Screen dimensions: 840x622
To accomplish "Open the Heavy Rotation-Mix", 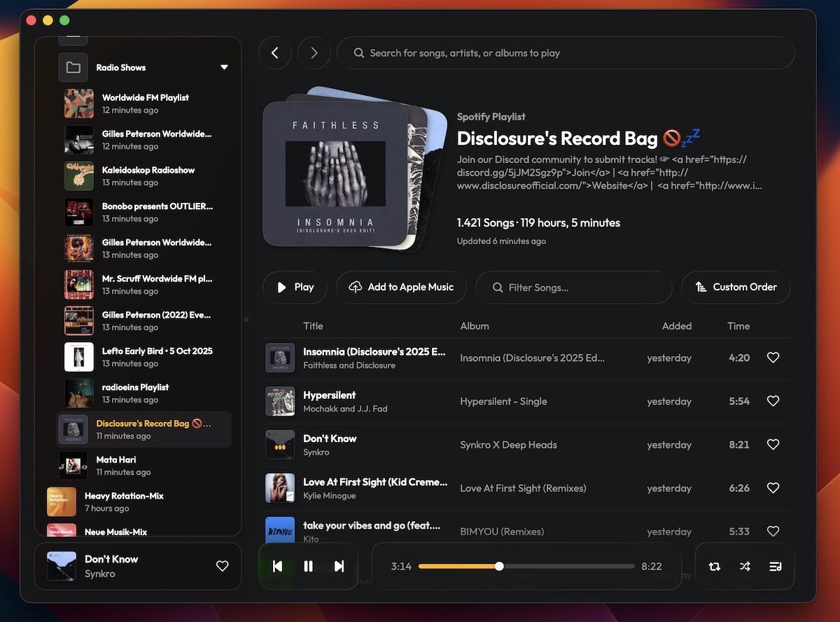I will pyautogui.click(x=139, y=502).
